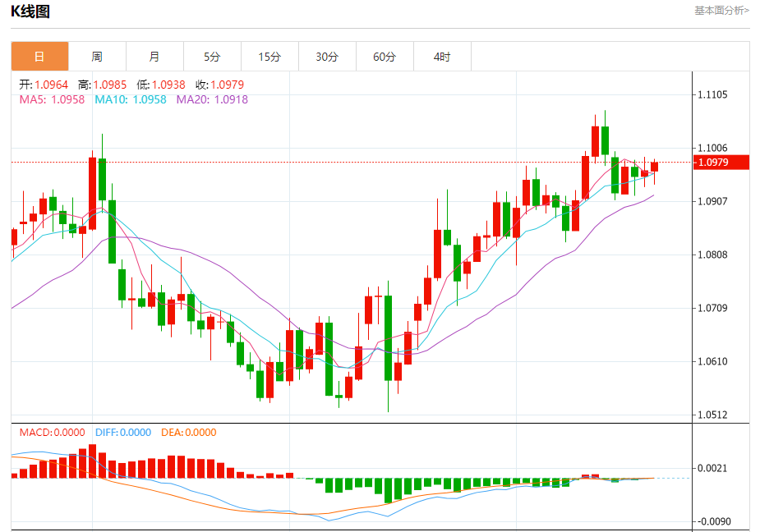Screen dimensions: 760x532
Task: Click the 1.0709 price axis label
Action: [x=712, y=308]
